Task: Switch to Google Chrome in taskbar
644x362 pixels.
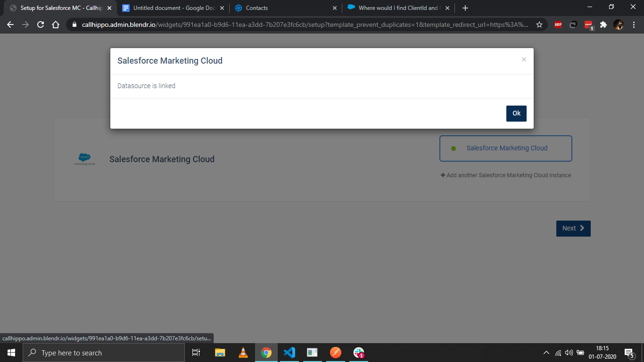Action: pyautogui.click(x=266, y=353)
